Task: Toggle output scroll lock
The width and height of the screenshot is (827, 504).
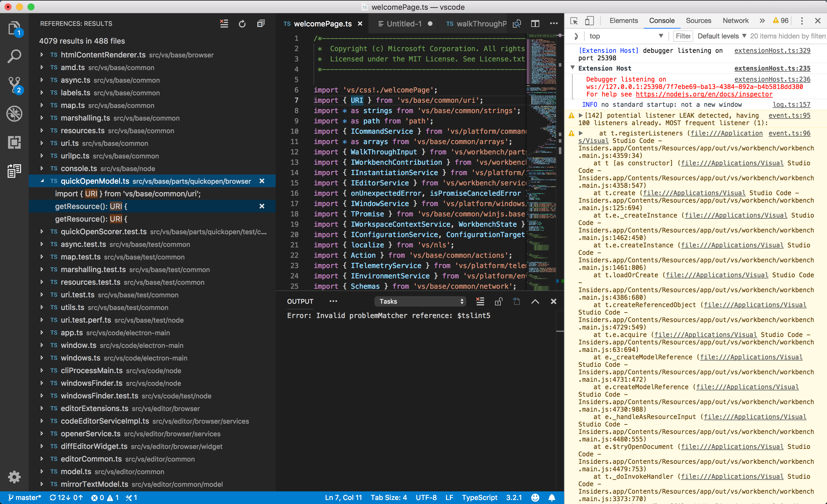Action: [x=498, y=301]
